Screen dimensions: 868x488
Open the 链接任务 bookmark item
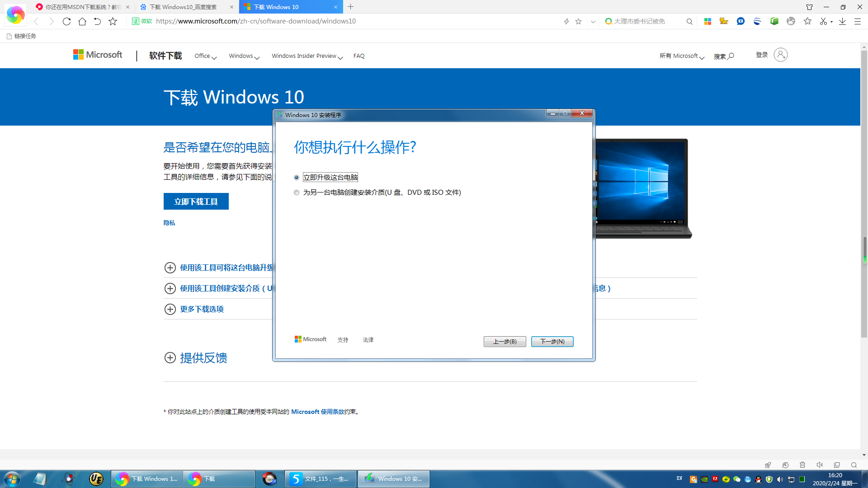point(21,36)
